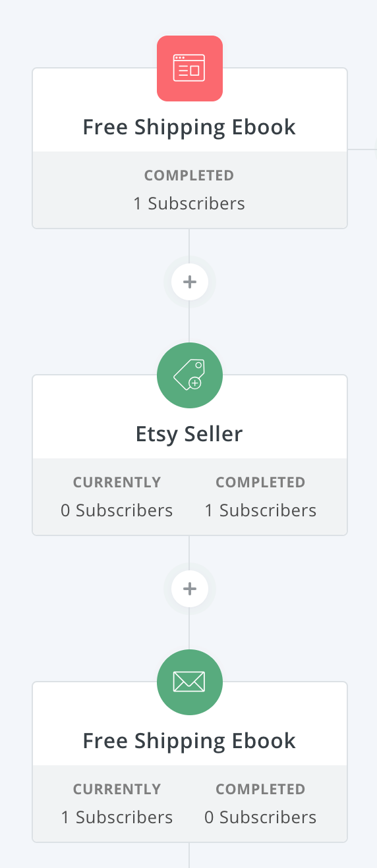View 0 Subscribers completed in email sequence
Image resolution: width=377 pixels, height=868 pixels.
[x=260, y=817]
